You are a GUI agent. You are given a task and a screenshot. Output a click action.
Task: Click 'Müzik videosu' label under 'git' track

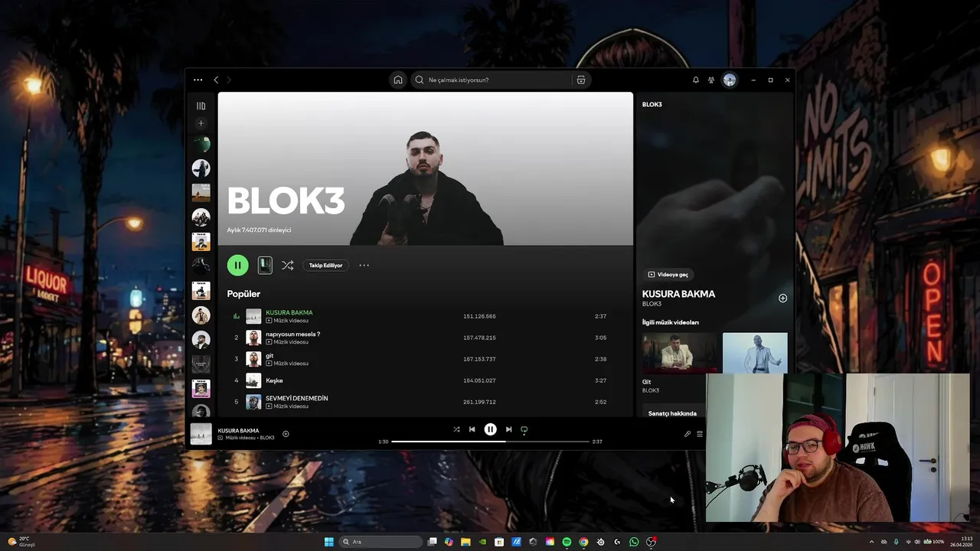pyautogui.click(x=291, y=364)
